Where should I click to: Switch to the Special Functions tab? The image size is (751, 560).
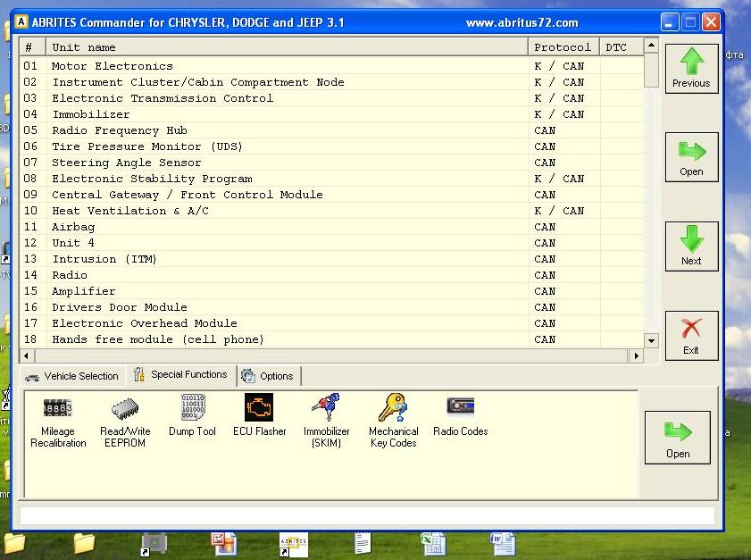coord(180,374)
